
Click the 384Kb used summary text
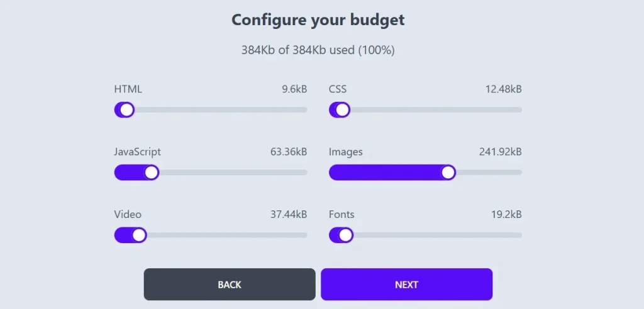[x=318, y=50]
